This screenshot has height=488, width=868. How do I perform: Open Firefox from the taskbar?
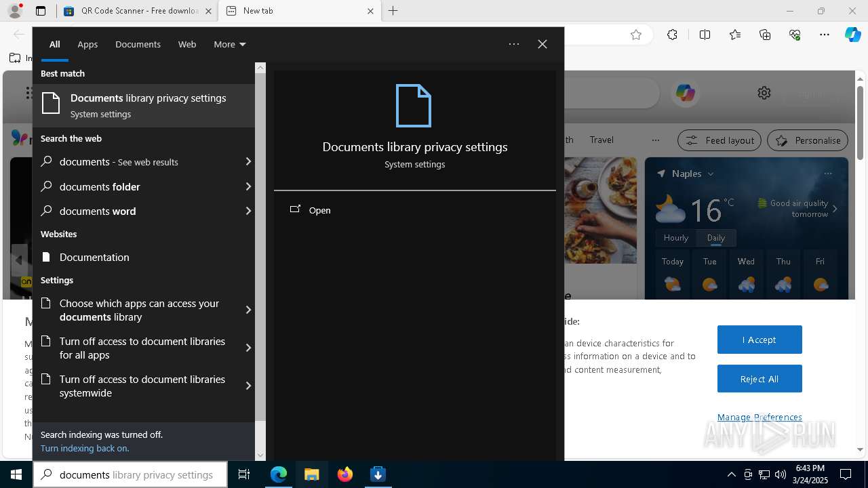[345, 474]
